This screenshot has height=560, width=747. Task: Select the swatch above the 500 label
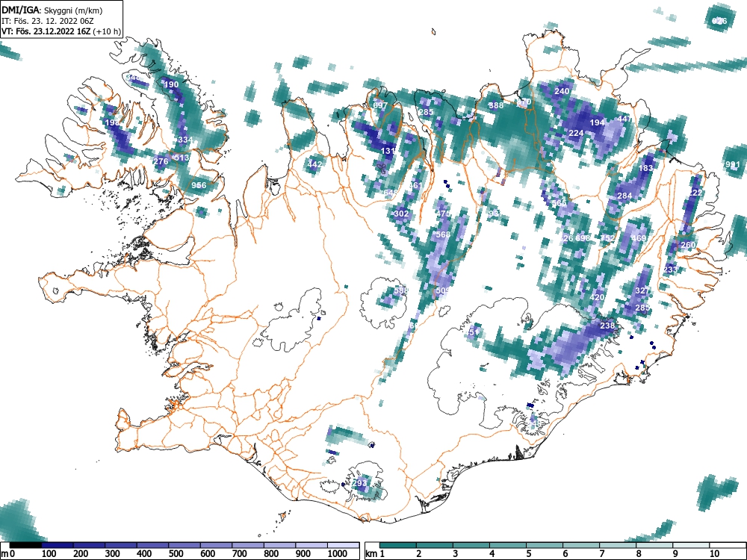185,545
